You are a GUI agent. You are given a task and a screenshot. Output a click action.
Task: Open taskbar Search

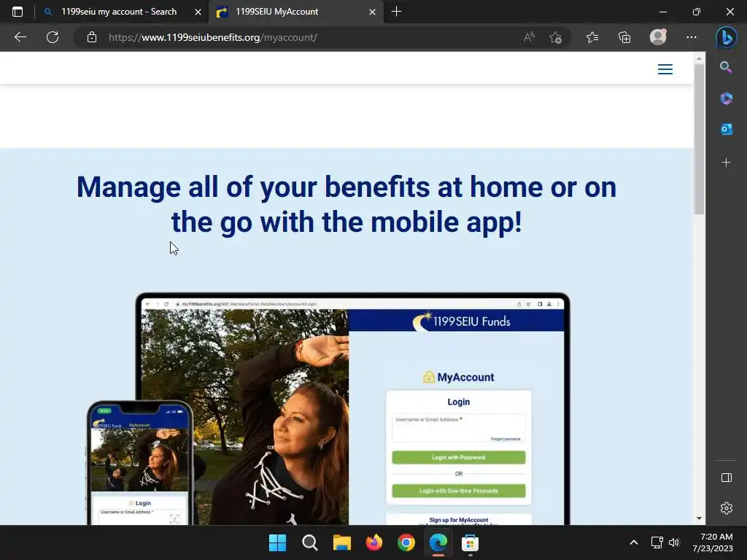(309, 542)
